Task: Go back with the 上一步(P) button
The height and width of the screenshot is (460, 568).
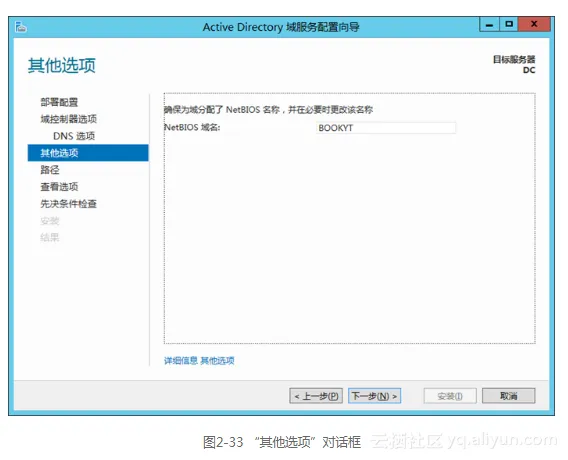Action: (316, 396)
